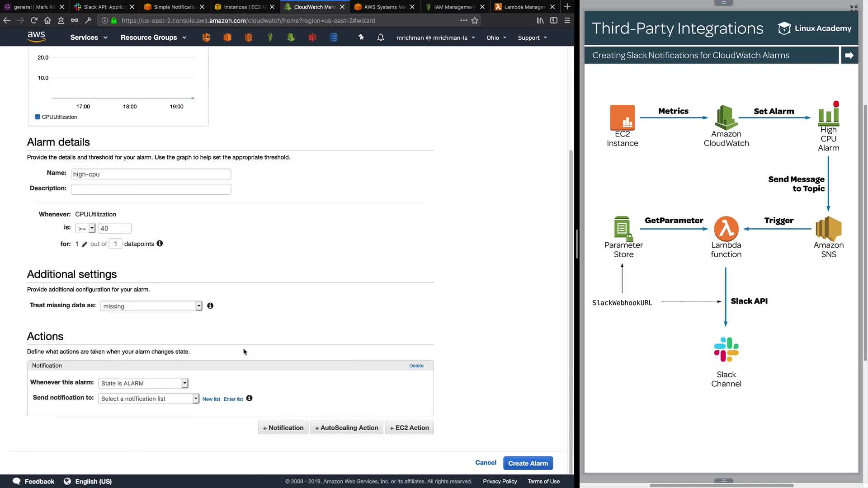Click the AWS logo home icon
This screenshot has width=868, height=488.
[x=36, y=37]
